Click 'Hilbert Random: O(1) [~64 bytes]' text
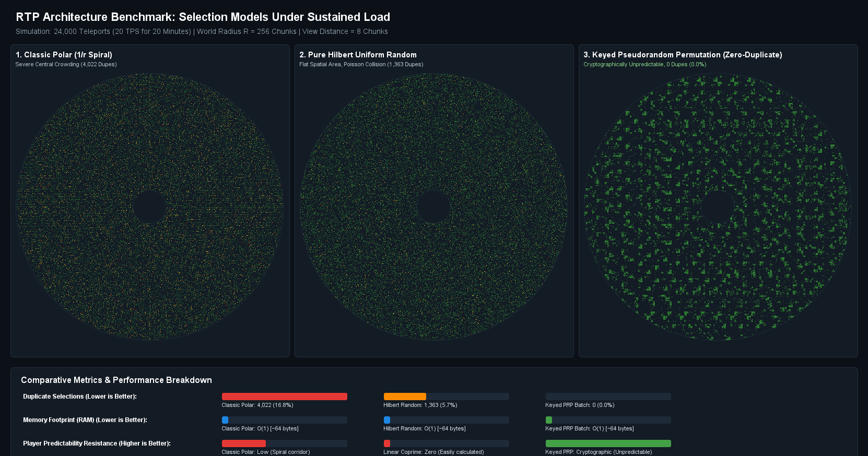The width and height of the screenshot is (868, 456). point(425,428)
